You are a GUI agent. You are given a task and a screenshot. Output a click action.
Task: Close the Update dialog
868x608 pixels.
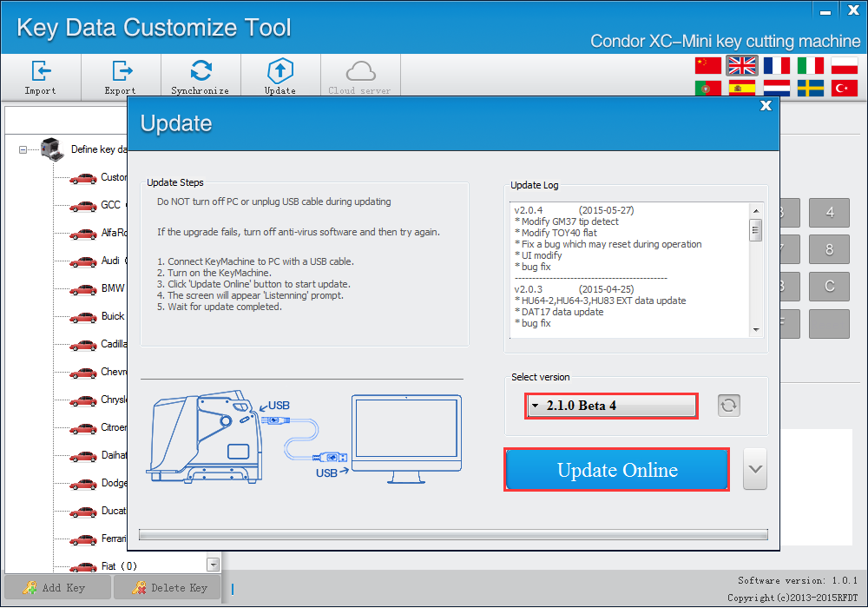[x=766, y=105]
